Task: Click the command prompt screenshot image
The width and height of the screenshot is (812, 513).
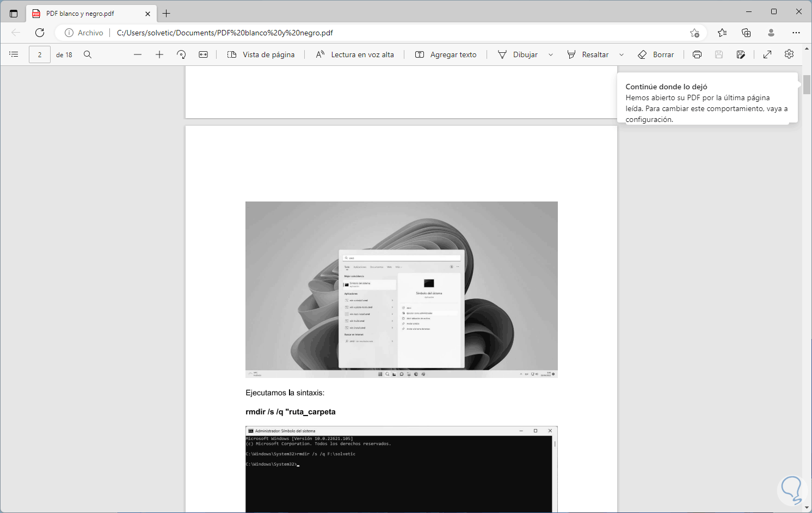Action: click(402, 469)
